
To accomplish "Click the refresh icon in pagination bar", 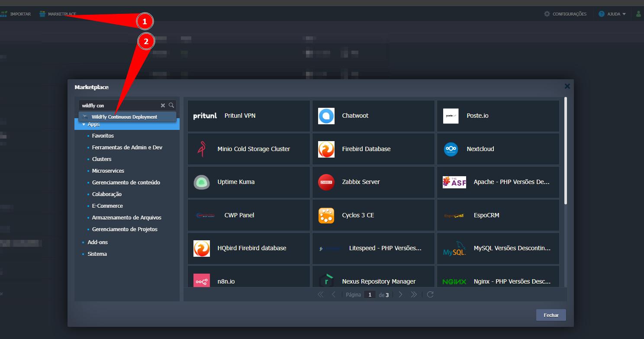I will tap(430, 294).
